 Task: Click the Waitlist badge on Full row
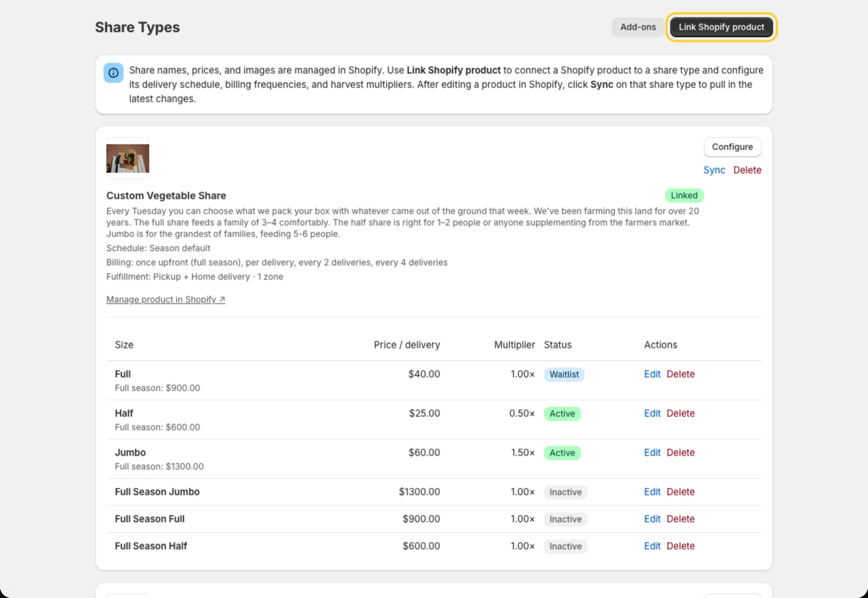(x=564, y=375)
